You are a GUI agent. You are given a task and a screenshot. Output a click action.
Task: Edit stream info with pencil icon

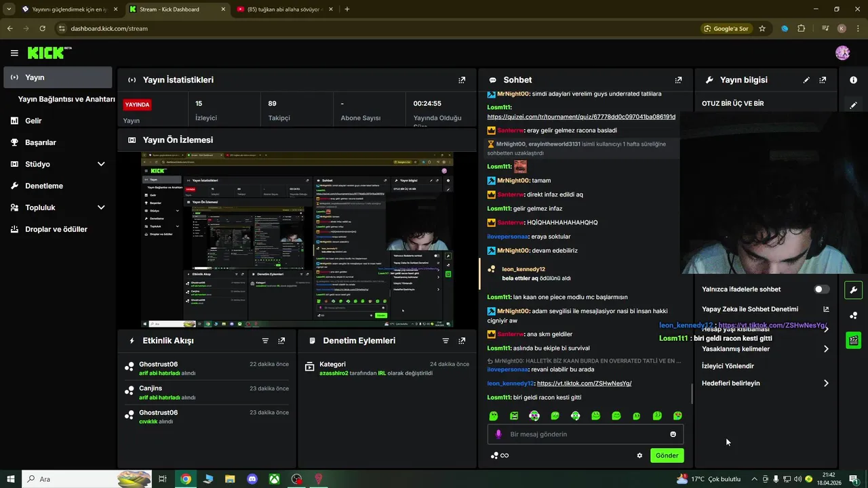click(806, 80)
